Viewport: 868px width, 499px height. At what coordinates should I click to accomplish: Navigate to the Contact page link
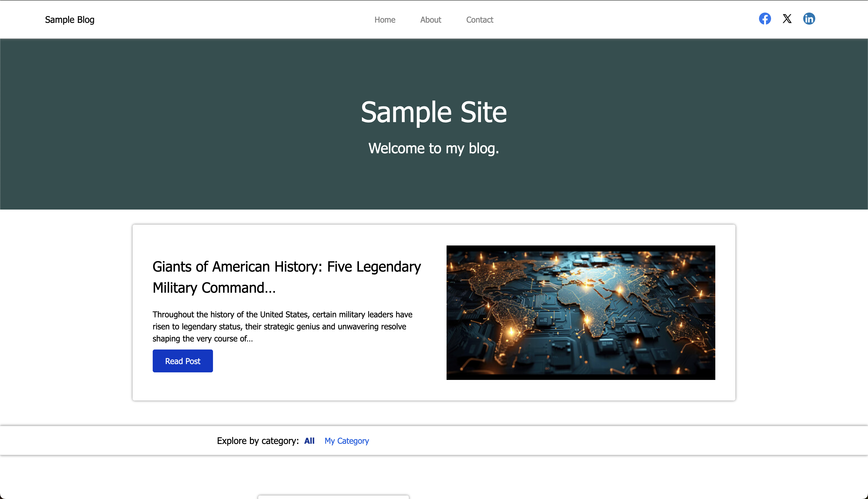(479, 20)
